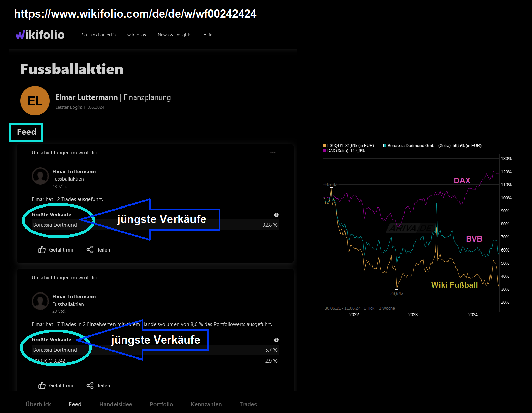
Task: Like the 20 Std. post with Gefällt mir
Action: point(56,385)
